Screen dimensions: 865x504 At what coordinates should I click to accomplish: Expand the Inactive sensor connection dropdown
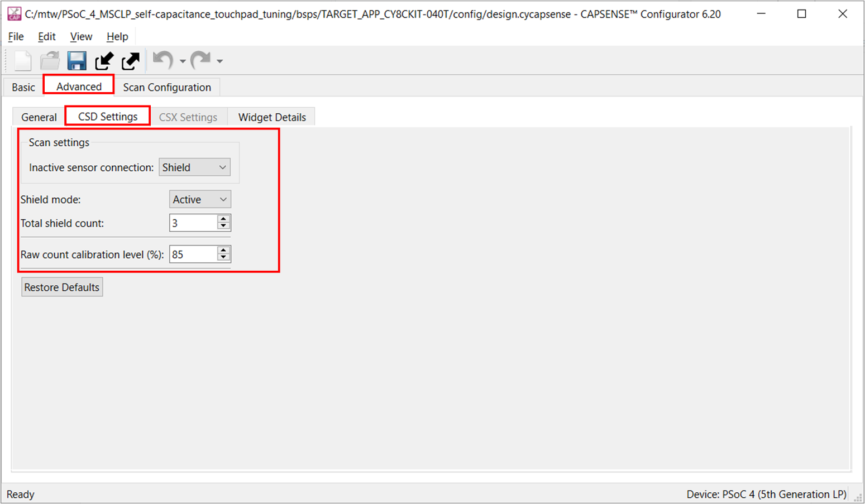pyautogui.click(x=194, y=167)
